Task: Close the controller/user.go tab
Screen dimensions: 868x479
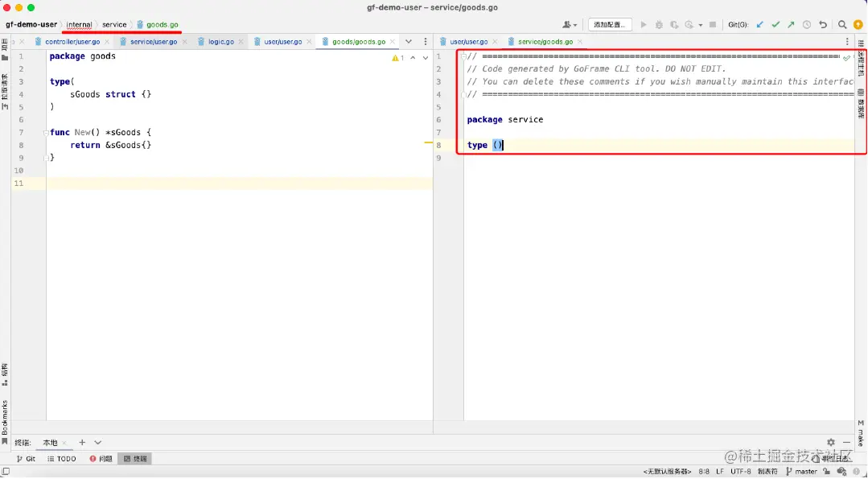Action: coord(107,42)
